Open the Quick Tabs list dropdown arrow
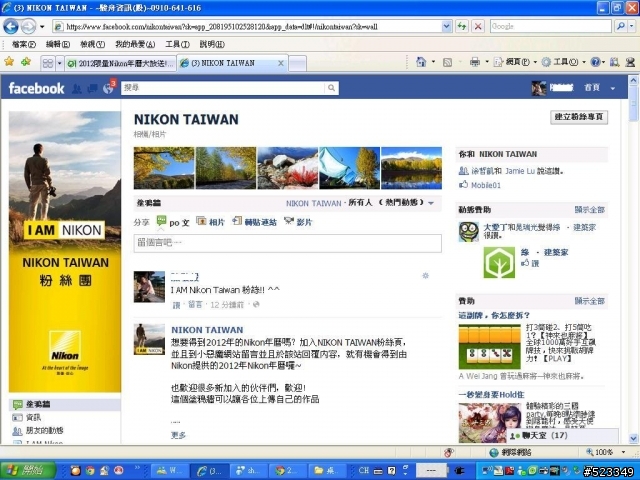 click(60, 63)
